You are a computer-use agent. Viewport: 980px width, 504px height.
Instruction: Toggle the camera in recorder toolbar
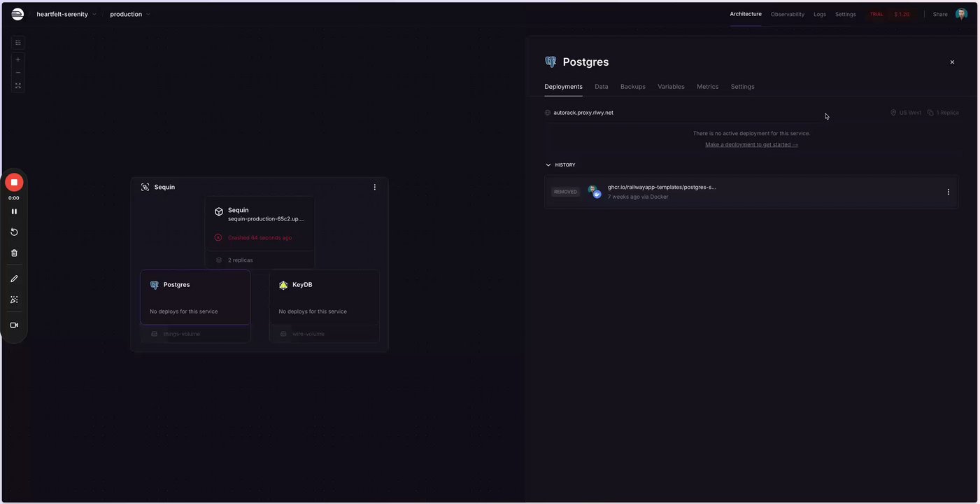click(x=14, y=325)
